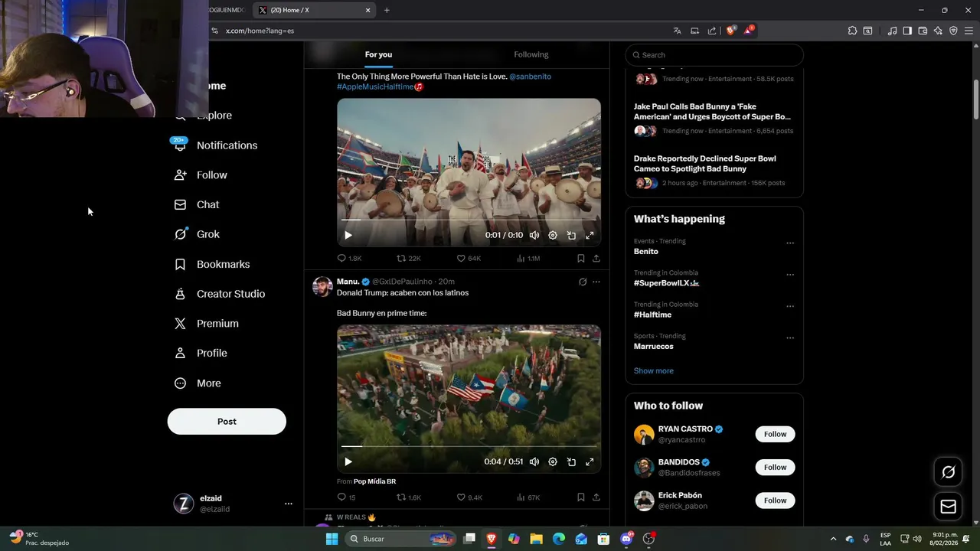Play the first video at 0:01
Screen dimensions: 980x551
(348, 236)
